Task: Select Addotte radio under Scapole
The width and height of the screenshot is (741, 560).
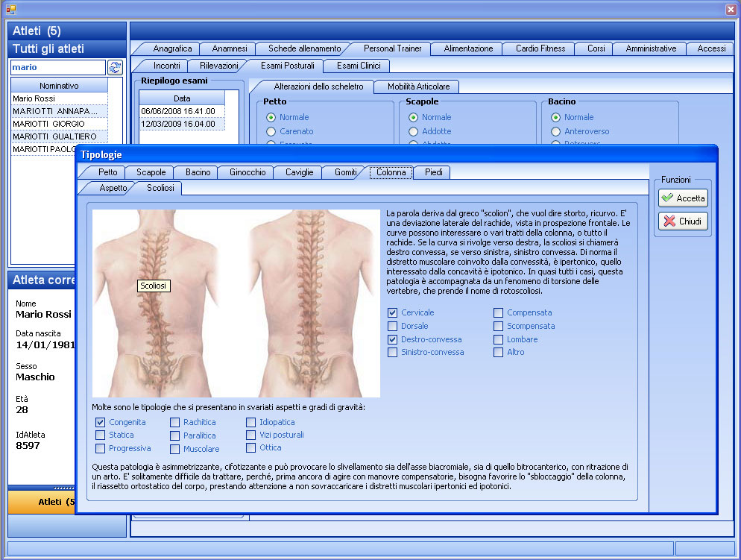Action: click(x=414, y=131)
